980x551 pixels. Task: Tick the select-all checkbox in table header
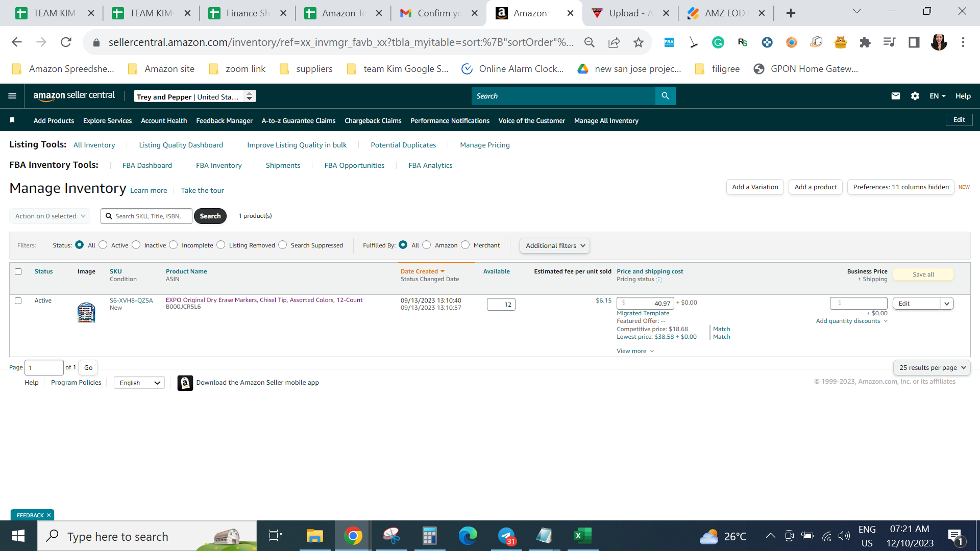pos(18,272)
